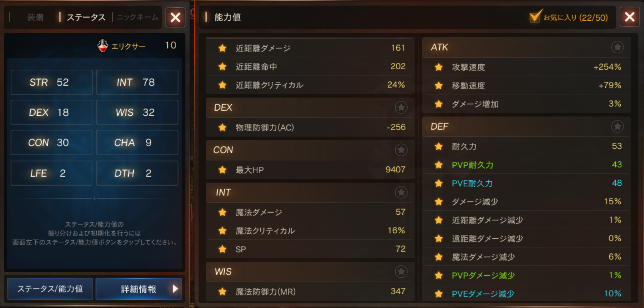
Task: Toggle favorite star for the INT group
Action: coord(401,192)
